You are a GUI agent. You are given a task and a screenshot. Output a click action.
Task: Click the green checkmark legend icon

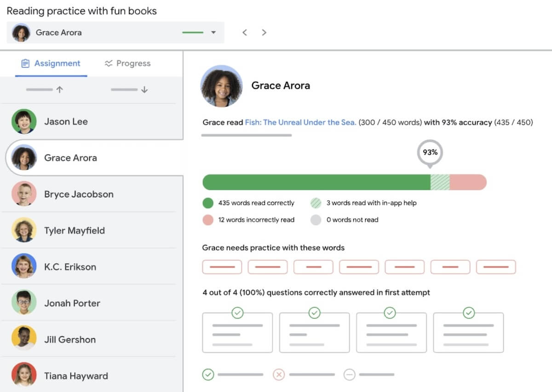[x=208, y=375]
